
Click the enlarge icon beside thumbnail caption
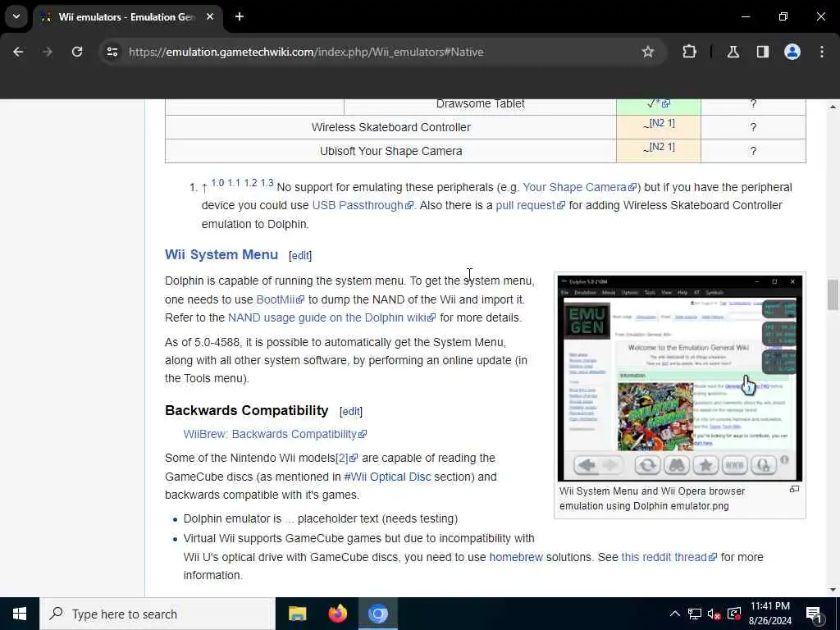(794, 489)
